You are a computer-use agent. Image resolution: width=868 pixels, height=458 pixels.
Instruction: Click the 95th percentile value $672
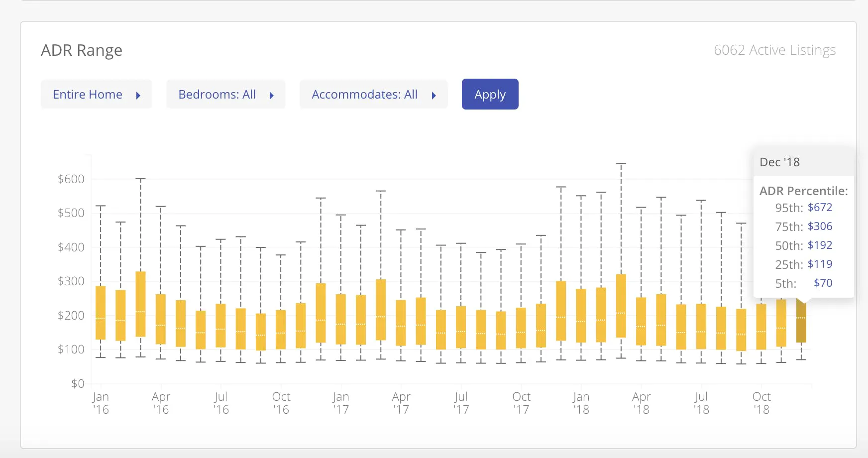pos(820,208)
